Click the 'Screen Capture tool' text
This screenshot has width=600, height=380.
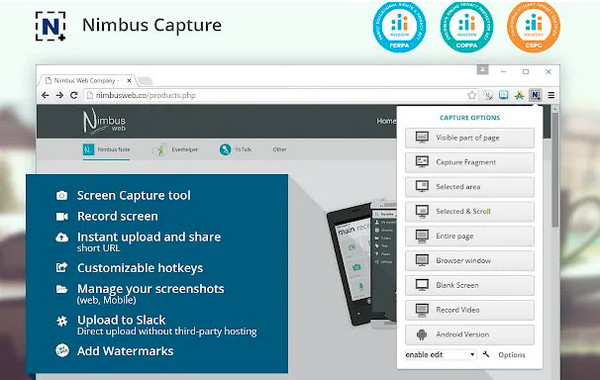pos(134,196)
